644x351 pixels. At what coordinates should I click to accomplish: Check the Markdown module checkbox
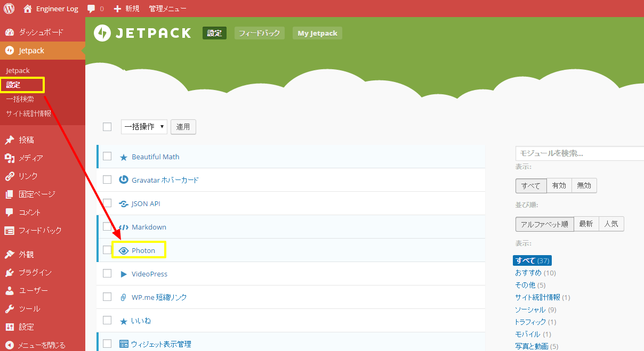[107, 226]
